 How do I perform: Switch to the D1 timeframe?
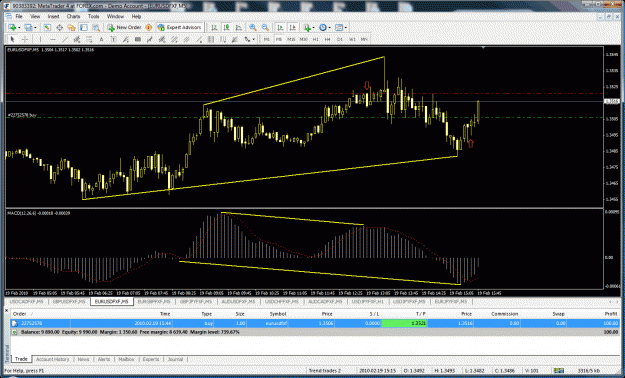click(340, 39)
